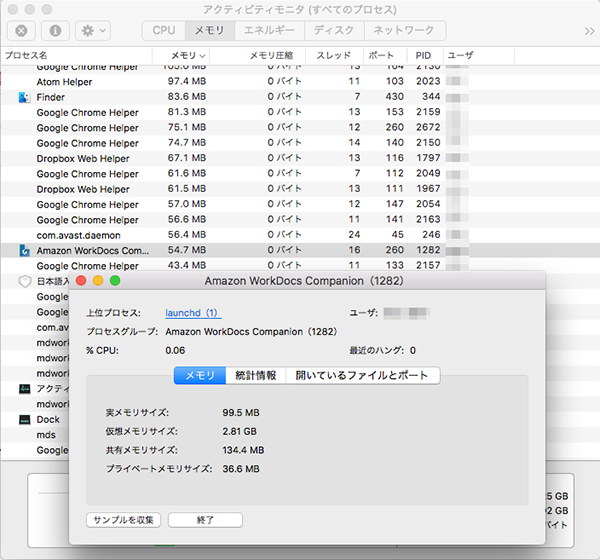Open launchd (1) parent process link

pyautogui.click(x=193, y=313)
